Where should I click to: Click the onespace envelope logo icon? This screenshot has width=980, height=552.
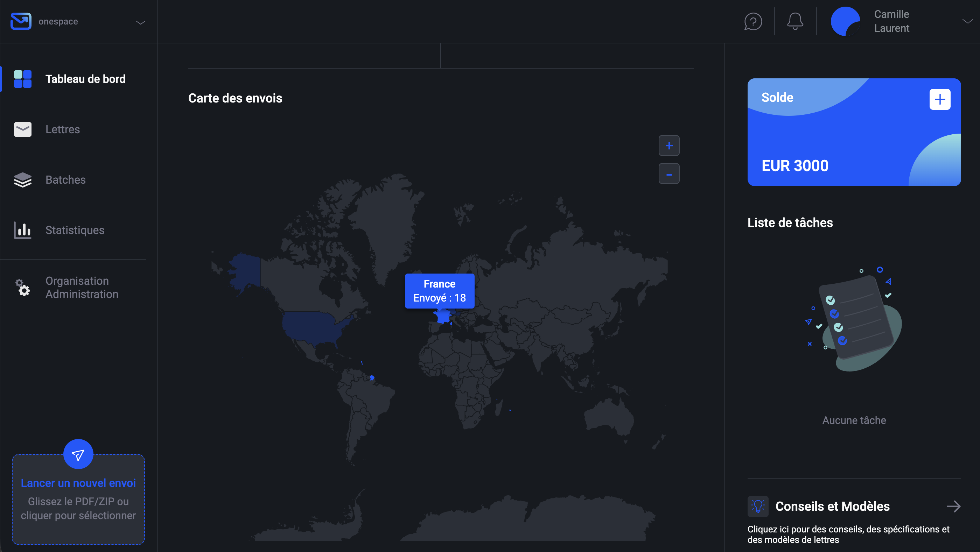(21, 21)
